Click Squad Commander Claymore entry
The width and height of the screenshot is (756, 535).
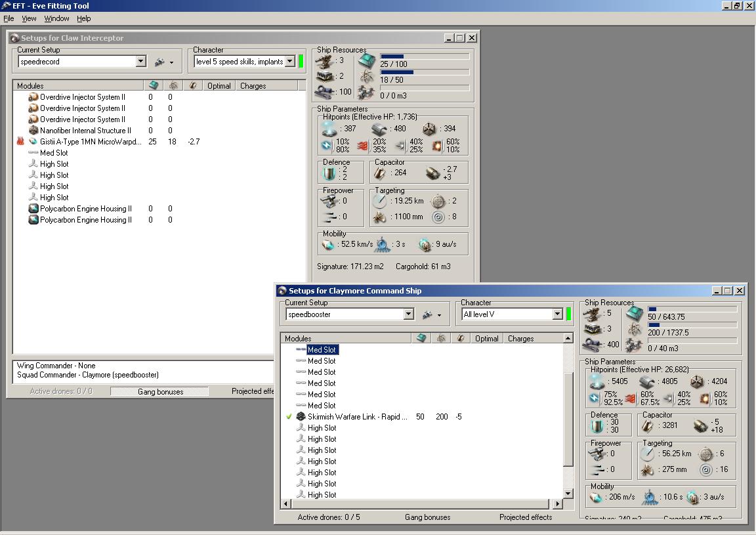pyautogui.click(x=88, y=374)
